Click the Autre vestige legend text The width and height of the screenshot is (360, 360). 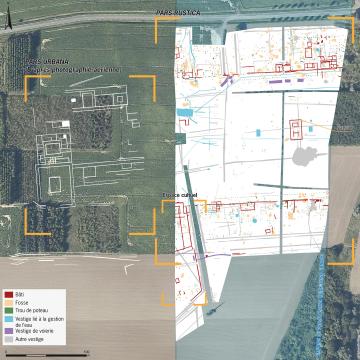point(29,339)
